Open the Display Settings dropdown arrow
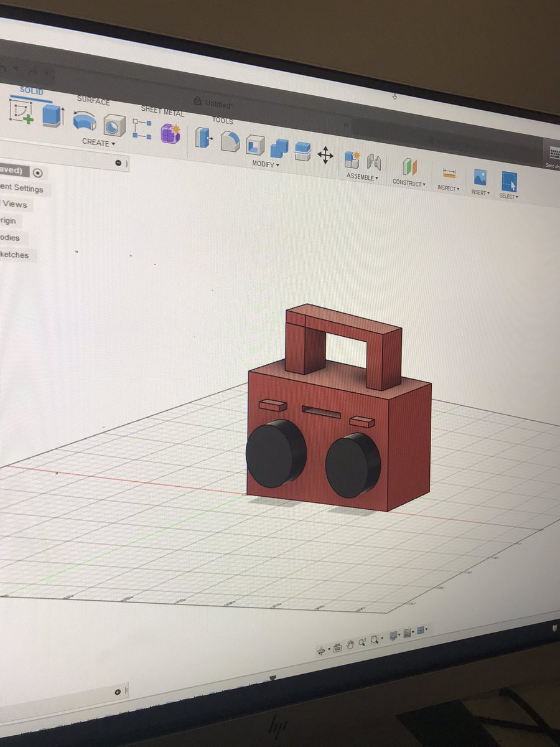 (x=399, y=634)
